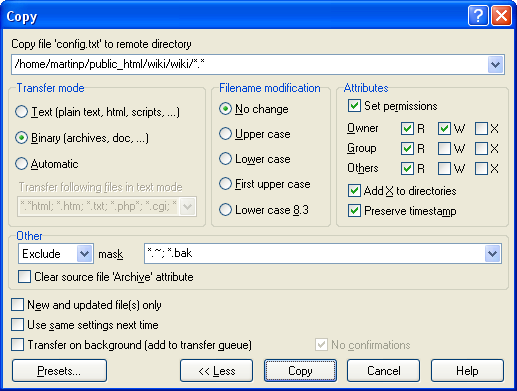Toggle Owner X permission checkbox
Viewport: 517px width, 391px height.
(x=481, y=129)
